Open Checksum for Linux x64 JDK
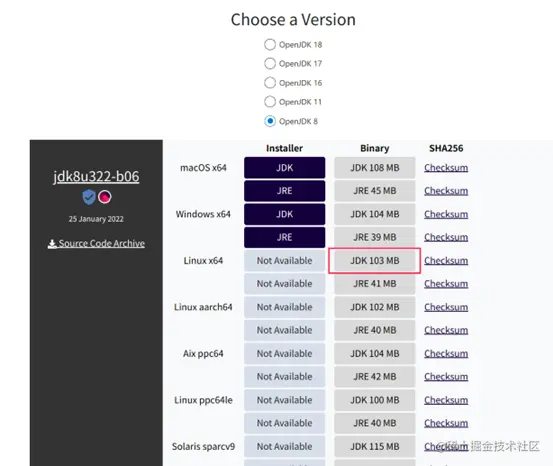553x466 pixels. 446,260
